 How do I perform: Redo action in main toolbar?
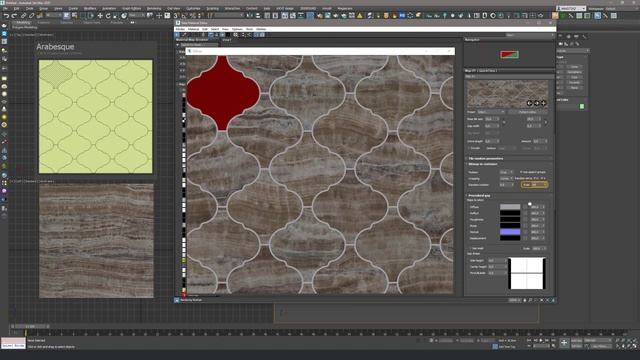[14, 16]
